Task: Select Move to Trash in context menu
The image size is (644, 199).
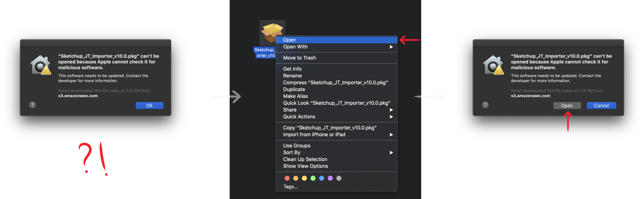Action: 299,58
